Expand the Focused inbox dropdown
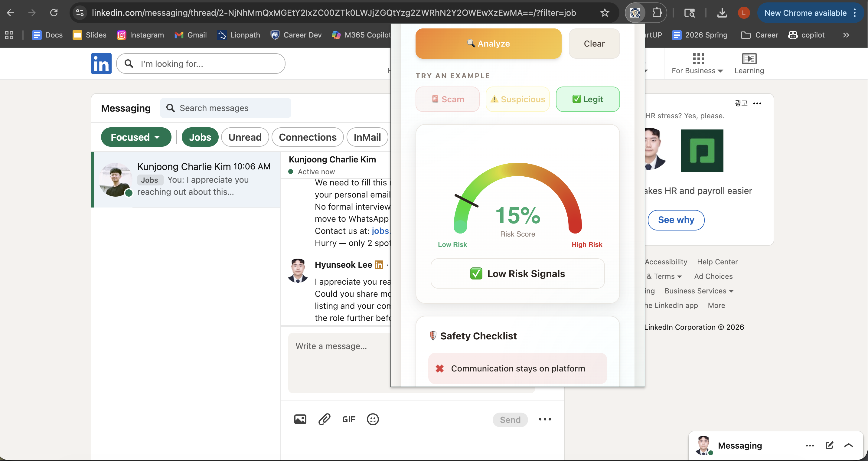 pyautogui.click(x=136, y=137)
